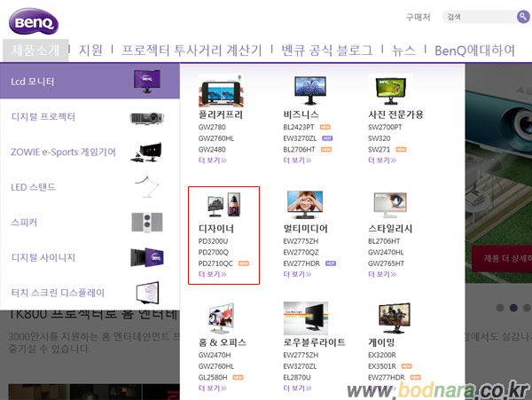Click the 제품 더 상세히 banner button
This screenshot has height=400, width=532.
[502, 258]
